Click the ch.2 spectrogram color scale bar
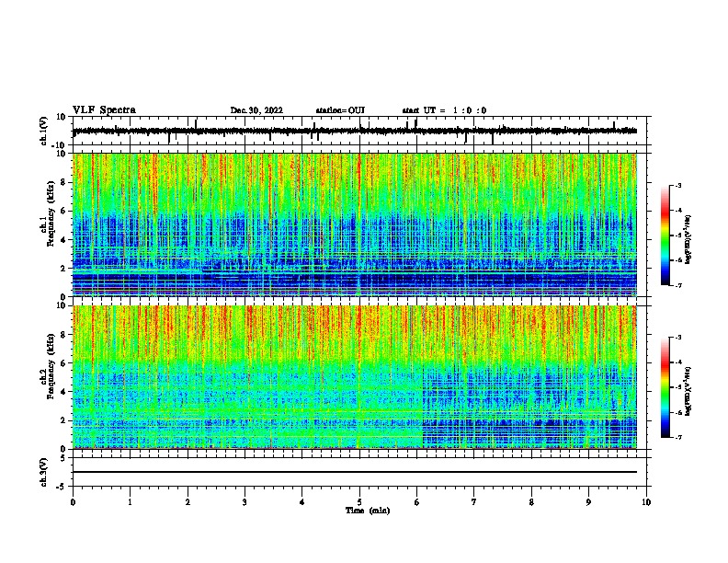This screenshot has height=563, width=728. (665, 387)
